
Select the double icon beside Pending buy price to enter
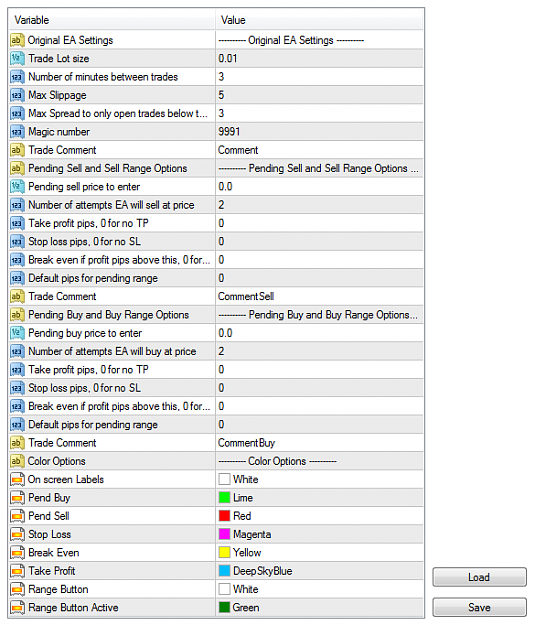pyautogui.click(x=17, y=333)
